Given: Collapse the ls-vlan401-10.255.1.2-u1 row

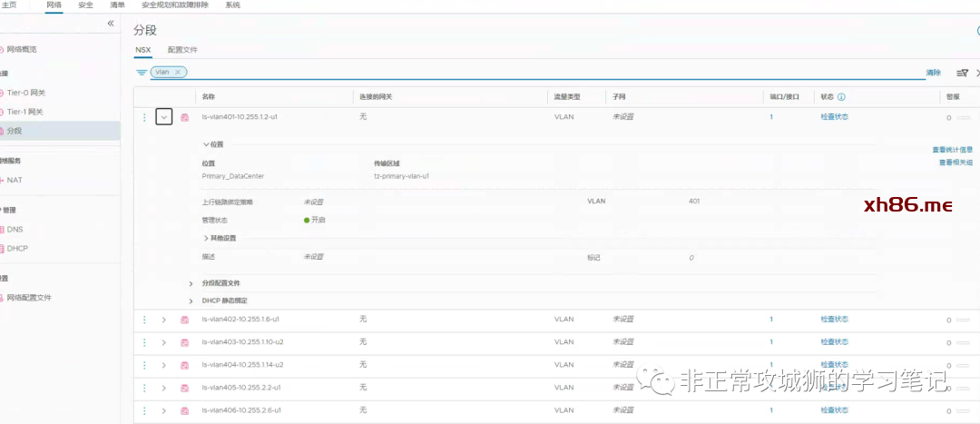Looking at the screenshot, I should (164, 117).
